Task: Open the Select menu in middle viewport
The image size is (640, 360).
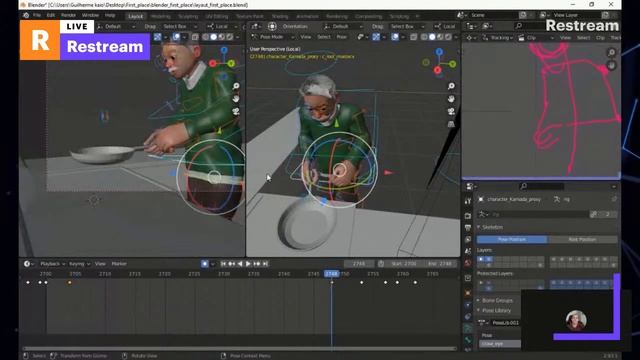Action: pos(324,37)
